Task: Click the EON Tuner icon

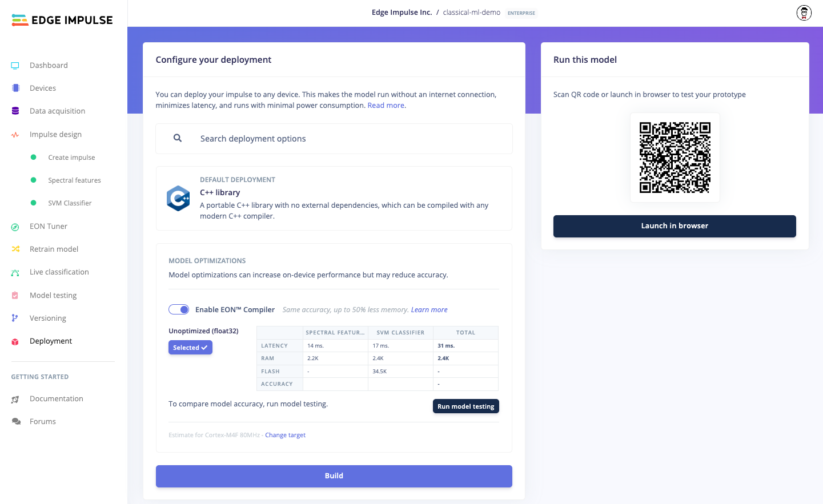Action: click(15, 227)
